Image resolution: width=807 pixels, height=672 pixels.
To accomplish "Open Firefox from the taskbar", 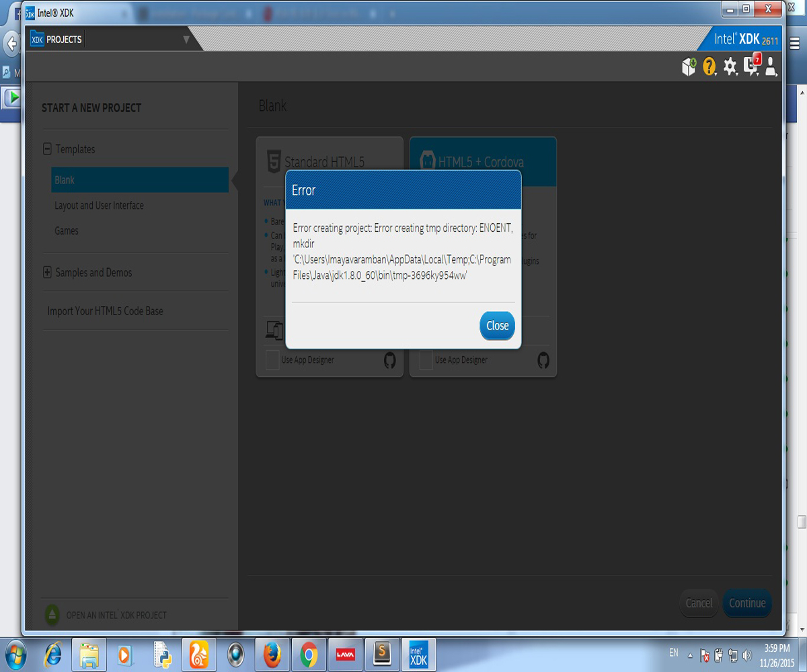I will click(271, 653).
